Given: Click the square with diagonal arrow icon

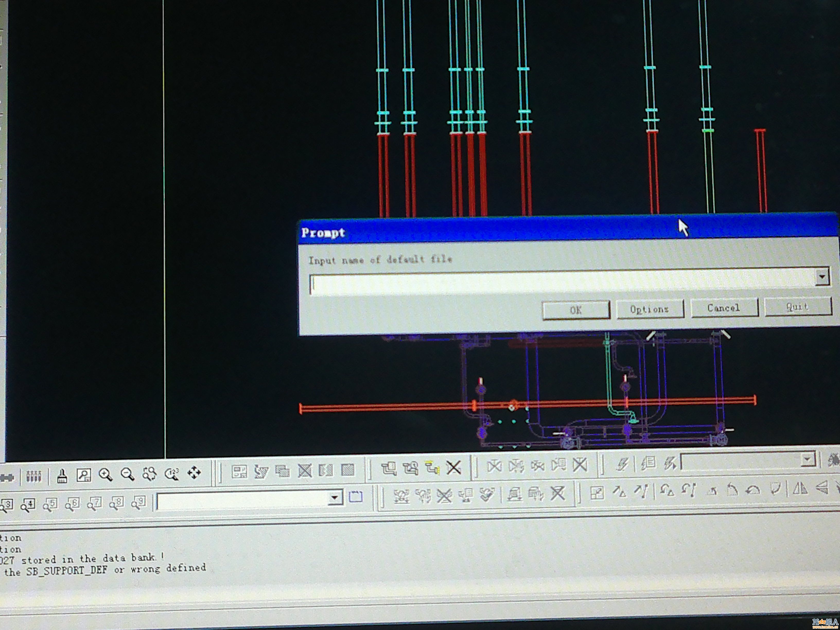Looking at the screenshot, I should [597, 493].
